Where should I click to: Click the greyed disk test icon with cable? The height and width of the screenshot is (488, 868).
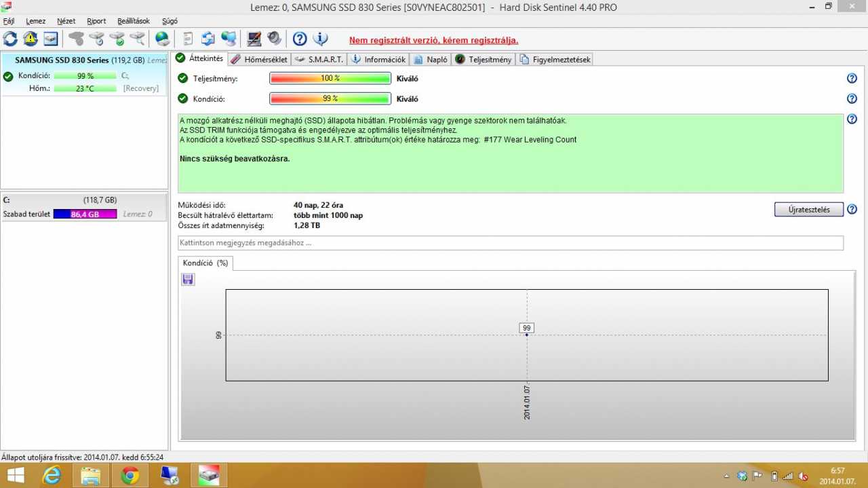(77, 39)
